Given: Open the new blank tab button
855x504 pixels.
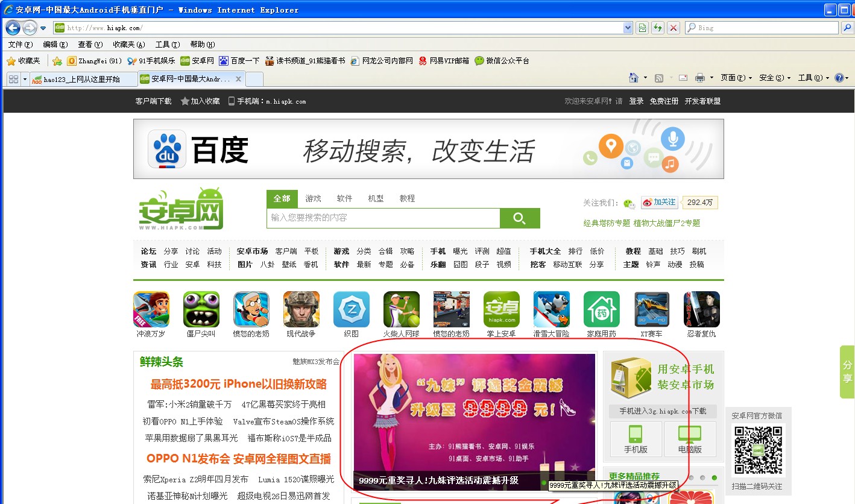Looking at the screenshot, I should 254,79.
